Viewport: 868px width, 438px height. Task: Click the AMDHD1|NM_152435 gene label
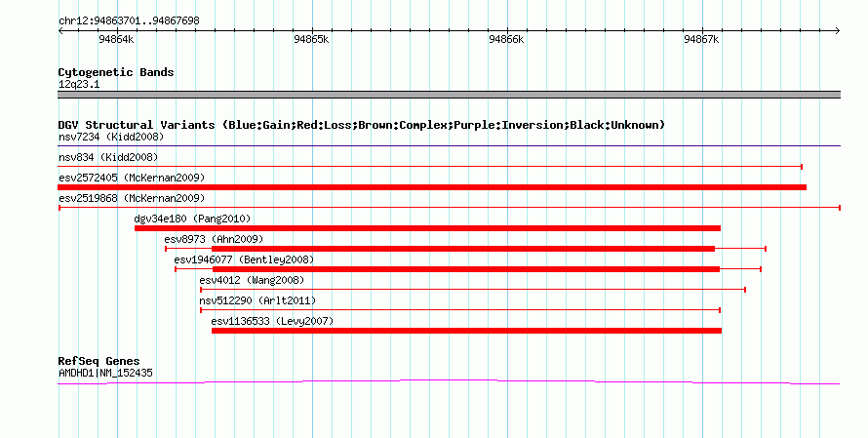click(x=105, y=374)
